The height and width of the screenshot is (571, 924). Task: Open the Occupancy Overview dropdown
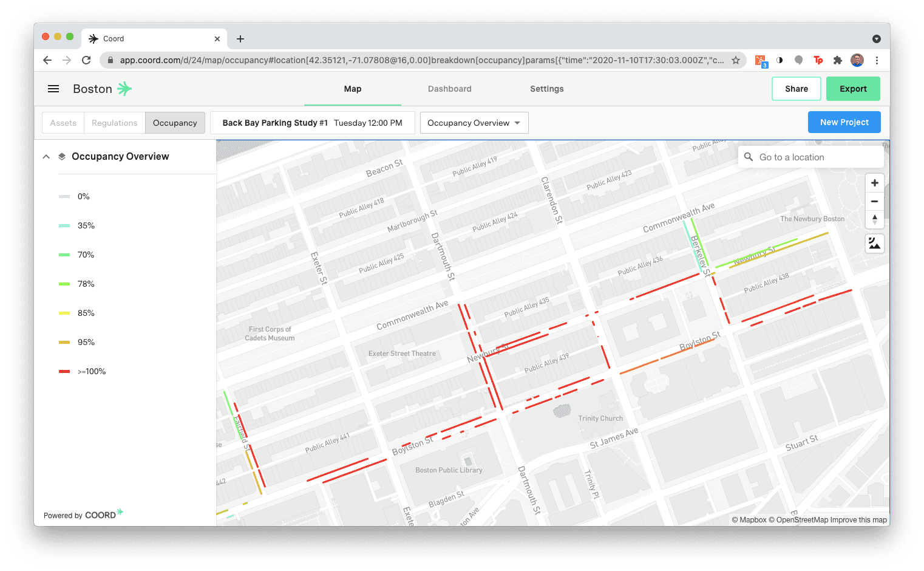coord(474,123)
